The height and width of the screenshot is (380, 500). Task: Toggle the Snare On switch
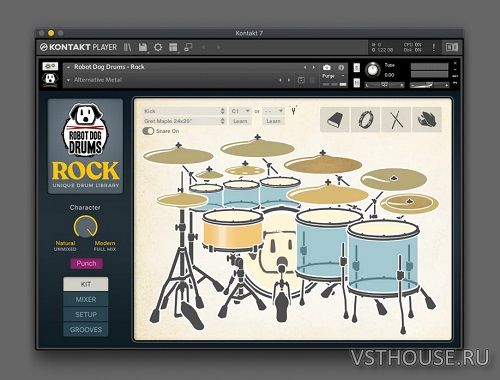click(148, 131)
